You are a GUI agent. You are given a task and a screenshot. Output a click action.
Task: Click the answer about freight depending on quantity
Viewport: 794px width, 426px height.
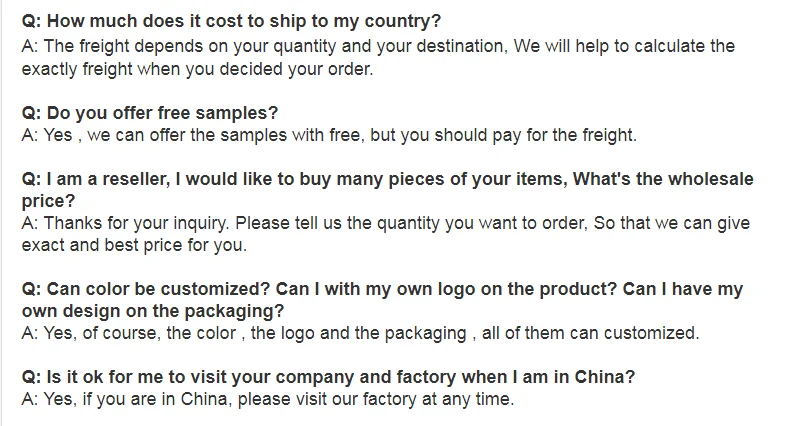(x=378, y=46)
